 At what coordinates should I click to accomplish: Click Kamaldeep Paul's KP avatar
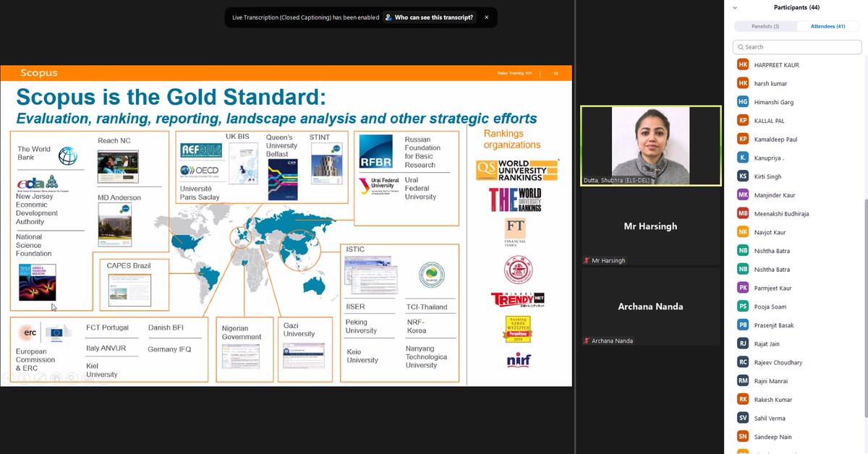[743, 139]
